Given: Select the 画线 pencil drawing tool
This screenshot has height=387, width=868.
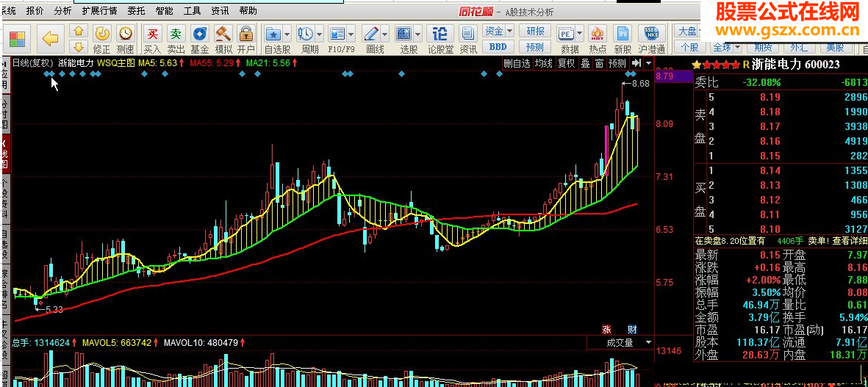Looking at the screenshot, I should point(371,34).
